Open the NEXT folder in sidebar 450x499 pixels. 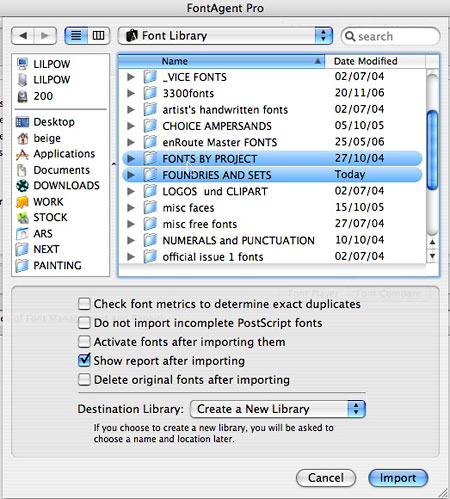coord(37,249)
